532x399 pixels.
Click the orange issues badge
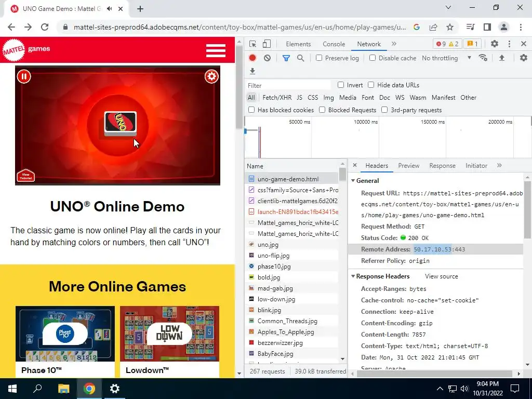(472, 44)
